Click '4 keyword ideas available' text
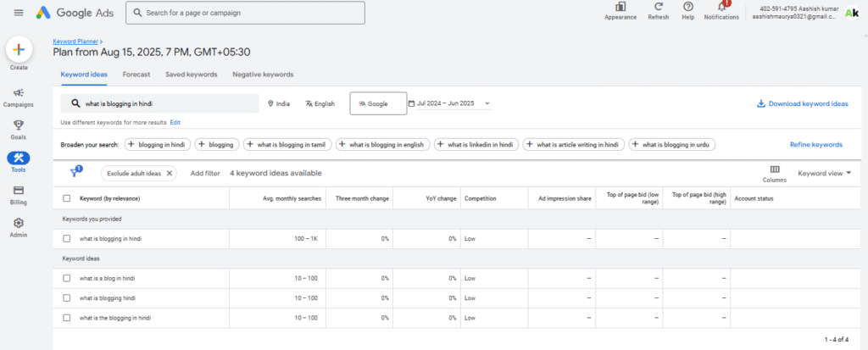This screenshot has width=868, height=350. pos(275,174)
